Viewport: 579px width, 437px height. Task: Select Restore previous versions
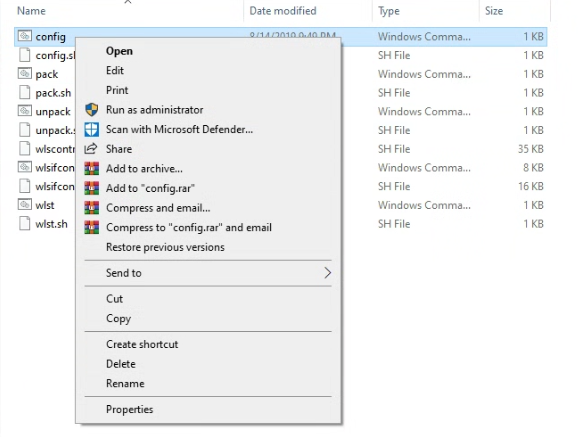208,247
